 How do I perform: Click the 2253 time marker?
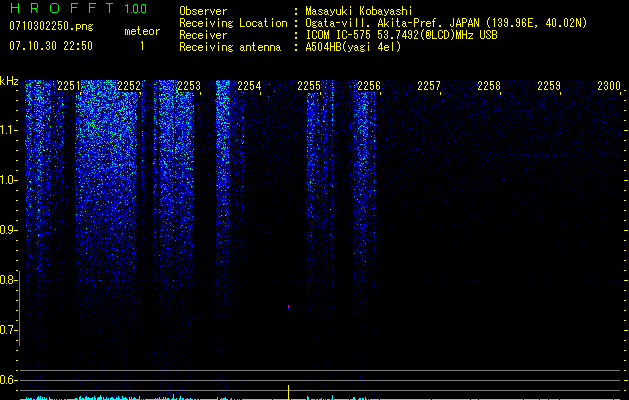(189, 86)
